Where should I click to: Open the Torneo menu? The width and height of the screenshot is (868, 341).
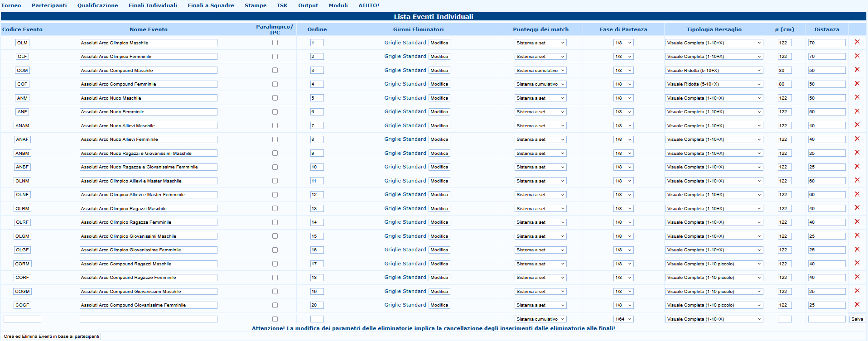pos(11,5)
